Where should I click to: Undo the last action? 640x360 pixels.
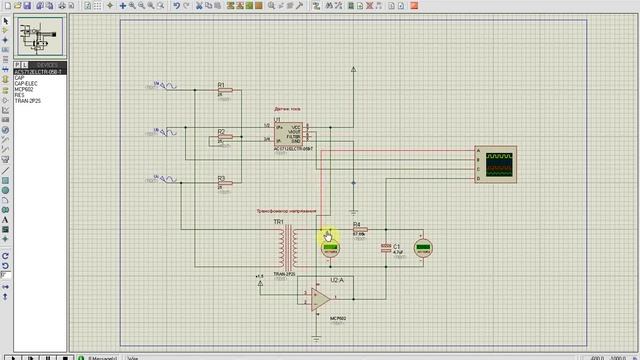click(x=176, y=6)
